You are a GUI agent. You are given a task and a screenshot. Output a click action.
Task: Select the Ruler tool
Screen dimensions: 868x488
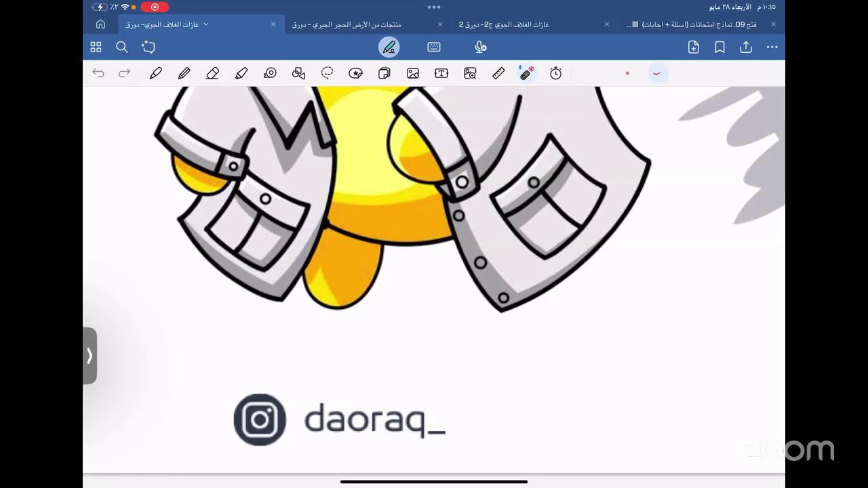(x=498, y=73)
